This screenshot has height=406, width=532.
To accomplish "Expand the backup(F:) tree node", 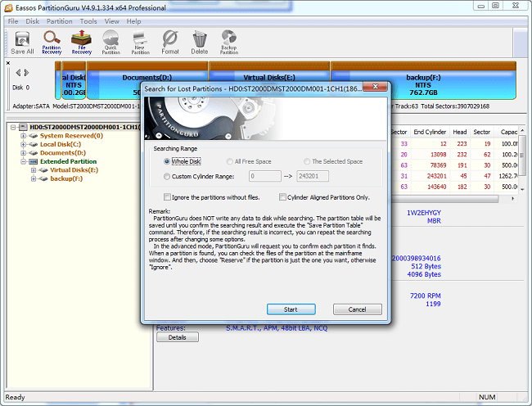I will click(x=34, y=178).
